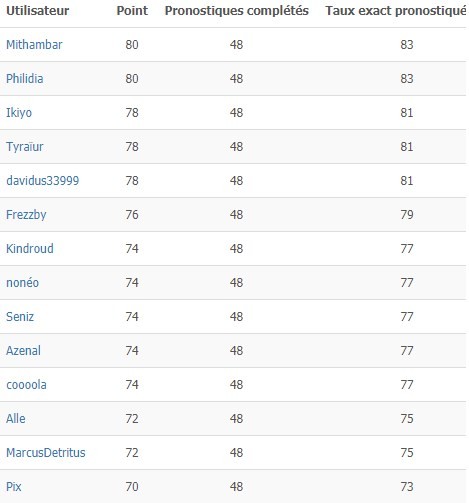Sort by Taux exact pronostiqué header
Screen dimensions: 469x503
[x=396, y=11]
